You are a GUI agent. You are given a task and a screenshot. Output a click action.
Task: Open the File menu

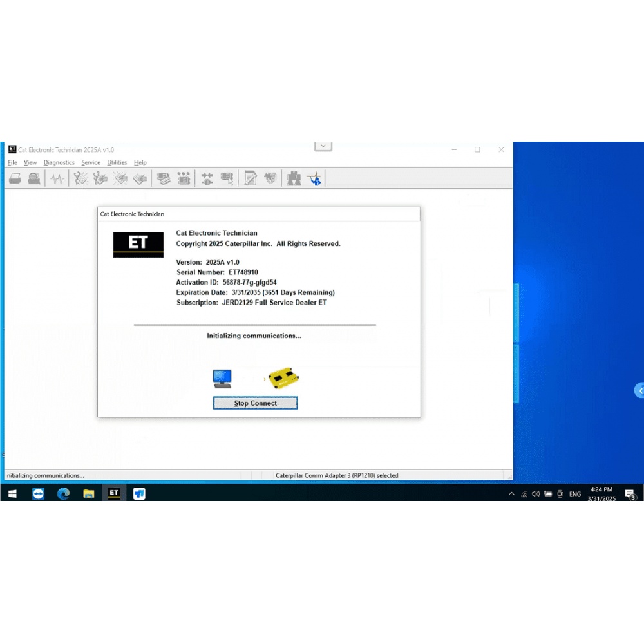(x=12, y=162)
